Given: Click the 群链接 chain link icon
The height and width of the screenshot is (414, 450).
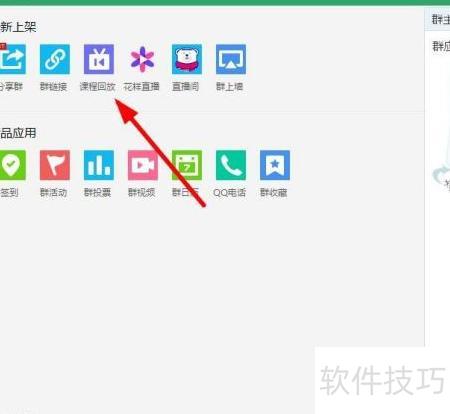Looking at the screenshot, I should (x=55, y=59).
